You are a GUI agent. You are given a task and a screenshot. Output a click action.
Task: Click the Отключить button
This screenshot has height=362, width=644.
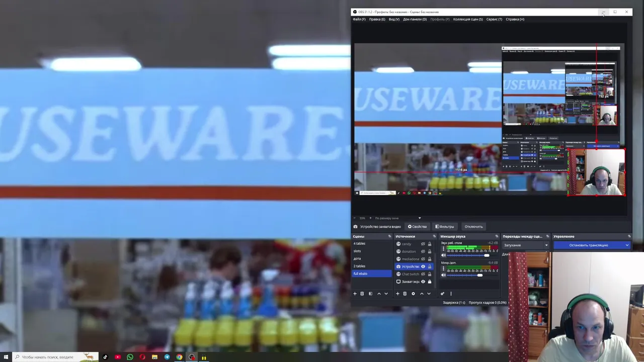tap(473, 227)
